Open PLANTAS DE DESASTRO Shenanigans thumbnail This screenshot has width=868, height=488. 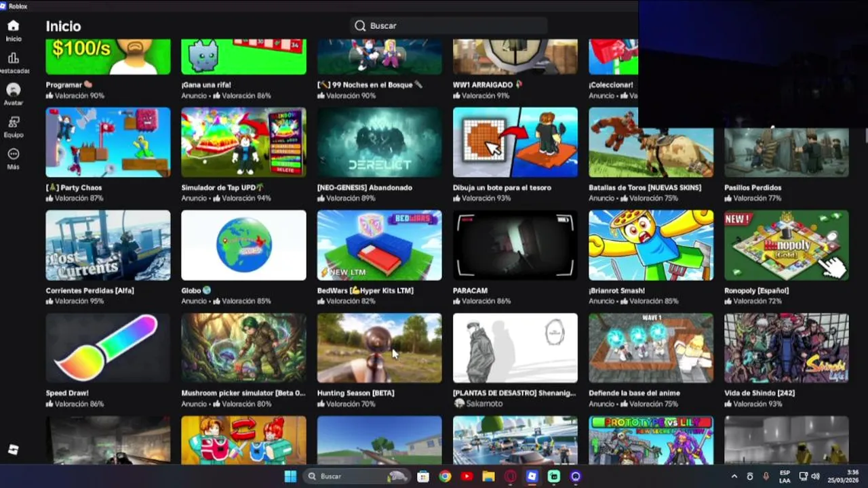[515, 348]
